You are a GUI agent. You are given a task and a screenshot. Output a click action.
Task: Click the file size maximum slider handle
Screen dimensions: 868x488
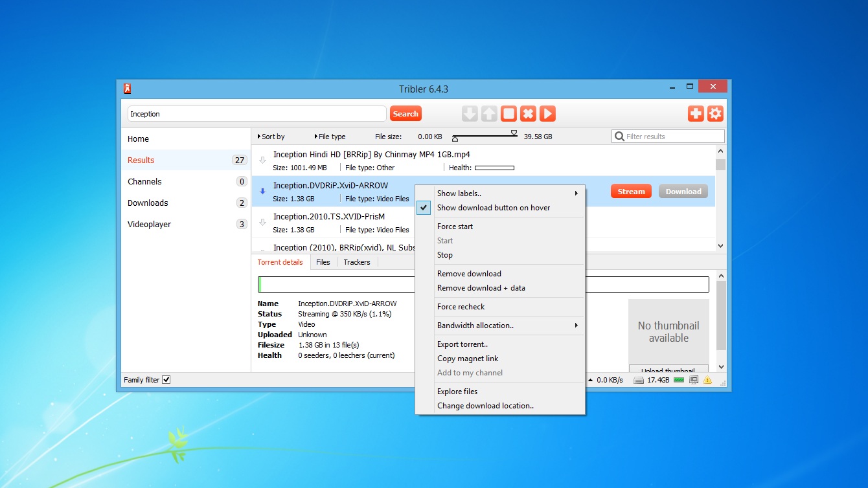coord(514,133)
